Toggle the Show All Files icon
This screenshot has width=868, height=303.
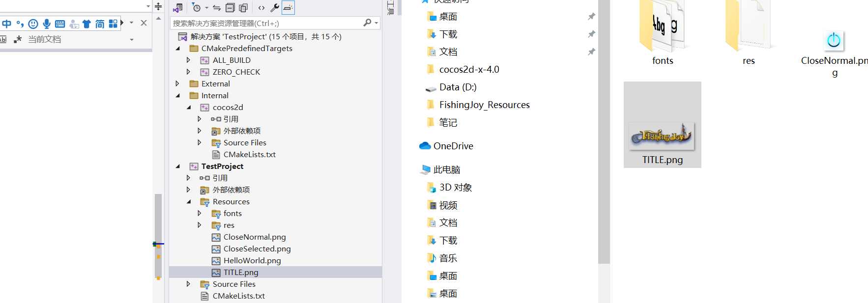pyautogui.click(x=243, y=7)
